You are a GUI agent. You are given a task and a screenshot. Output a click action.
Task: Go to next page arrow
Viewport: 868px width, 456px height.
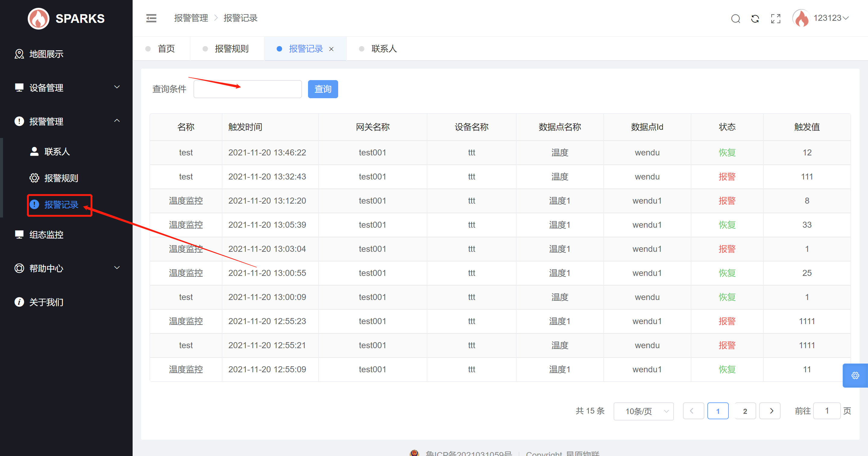click(770, 411)
